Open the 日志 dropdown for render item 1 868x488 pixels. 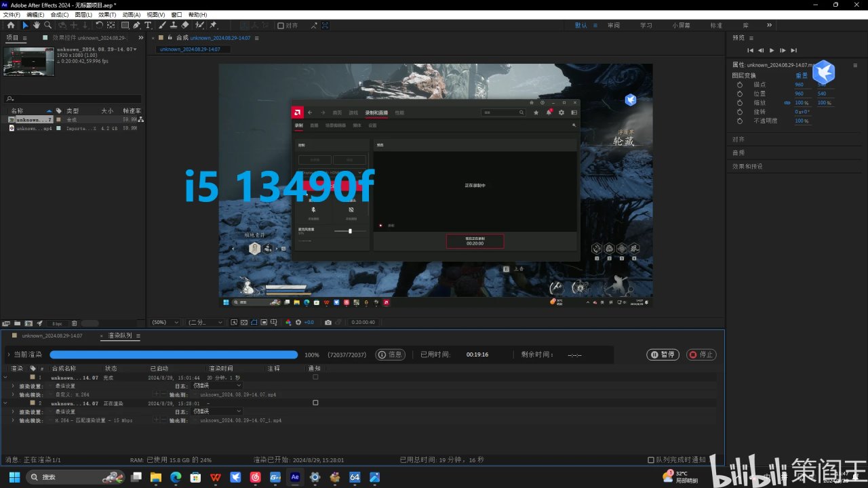[217, 385]
